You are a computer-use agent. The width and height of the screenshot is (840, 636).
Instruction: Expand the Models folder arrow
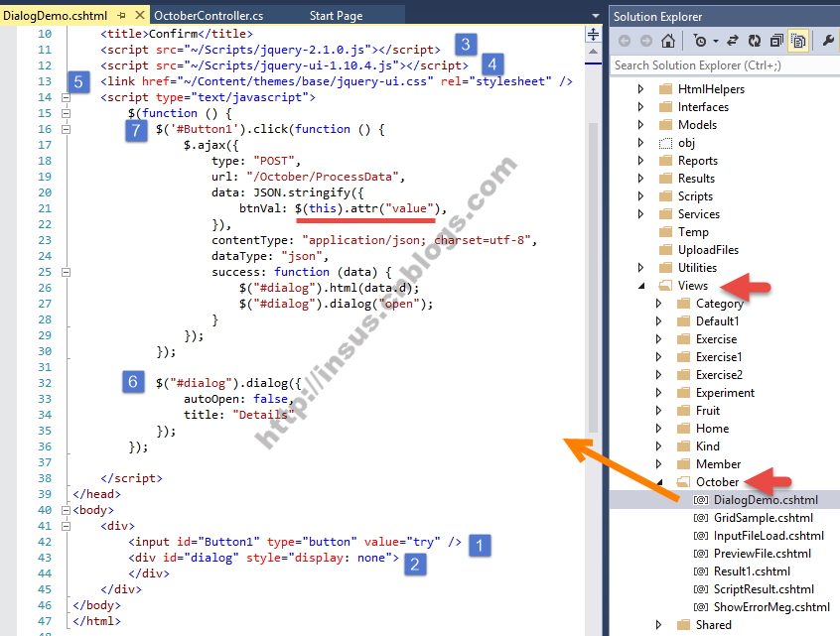(640, 125)
